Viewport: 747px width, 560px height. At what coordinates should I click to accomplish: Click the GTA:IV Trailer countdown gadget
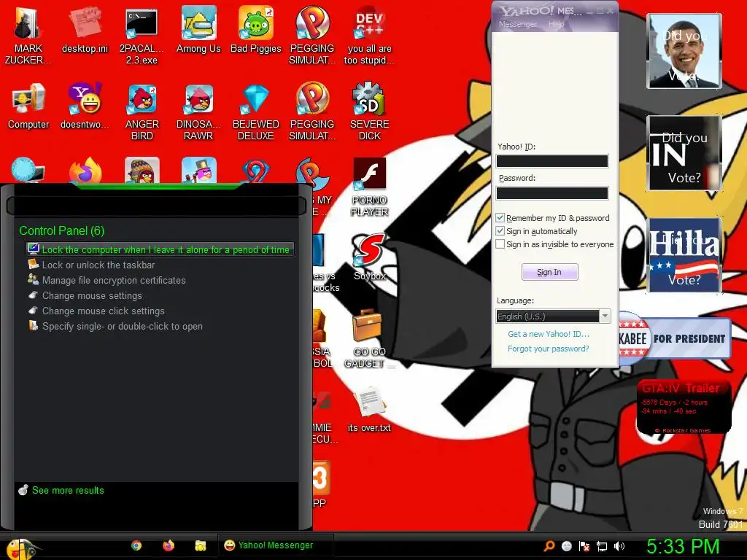click(684, 407)
